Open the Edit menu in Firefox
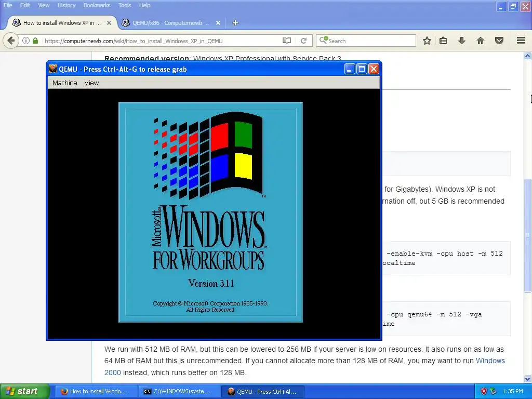This screenshot has height=399, width=532. tap(25, 5)
